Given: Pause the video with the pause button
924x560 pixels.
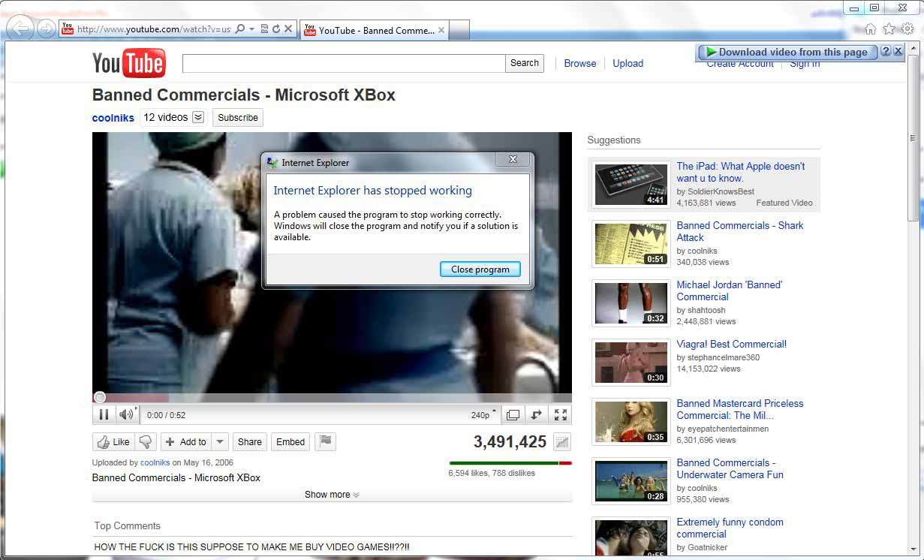Looking at the screenshot, I should [104, 414].
